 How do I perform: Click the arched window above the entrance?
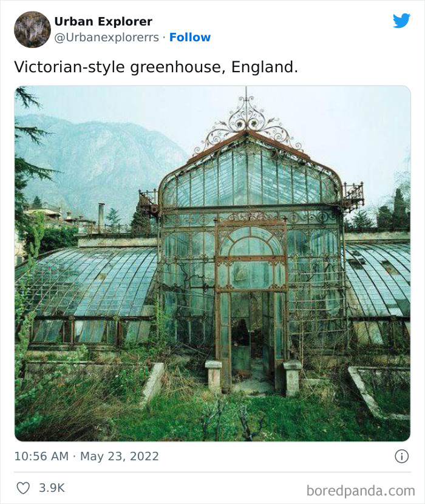tap(251, 246)
